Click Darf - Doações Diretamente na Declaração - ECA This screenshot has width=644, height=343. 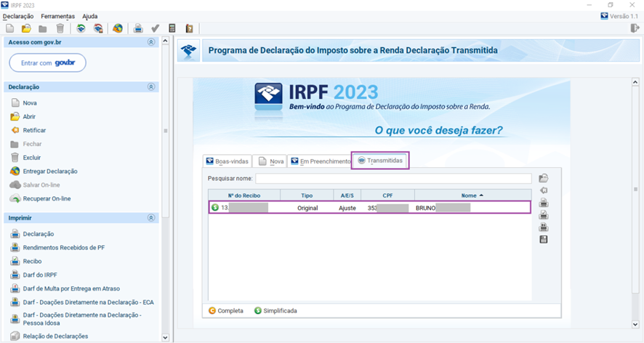click(88, 302)
